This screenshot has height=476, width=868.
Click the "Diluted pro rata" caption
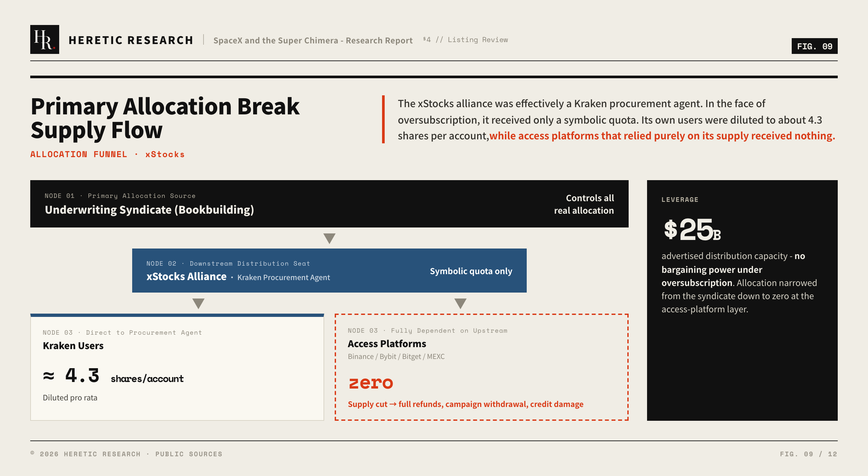(70, 397)
